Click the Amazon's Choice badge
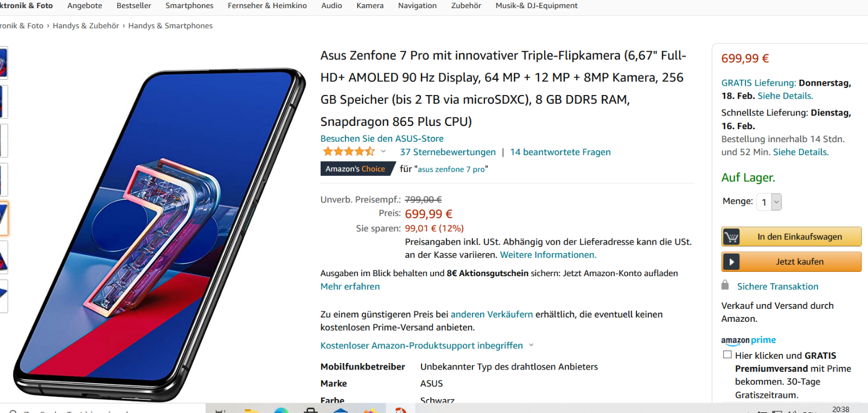The image size is (868, 413). click(x=355, y=169)
